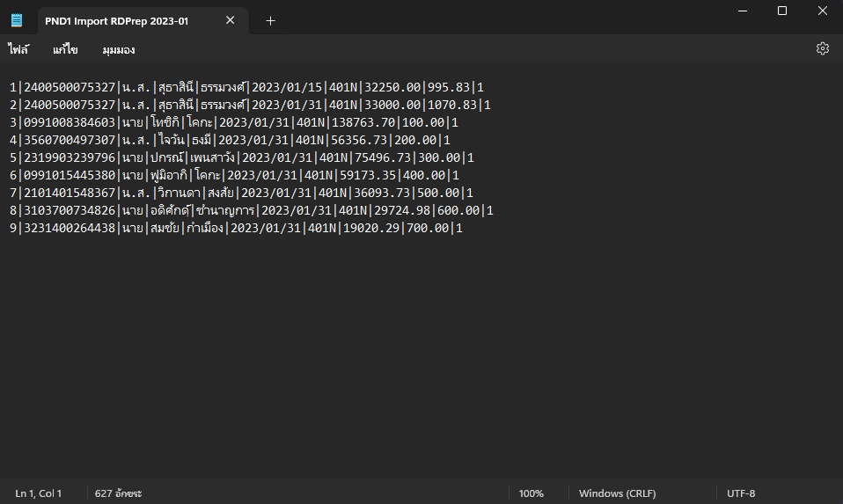
Task: Open the ไฟล์ menu
Action: pyautogui.click(x=18, y=50)
